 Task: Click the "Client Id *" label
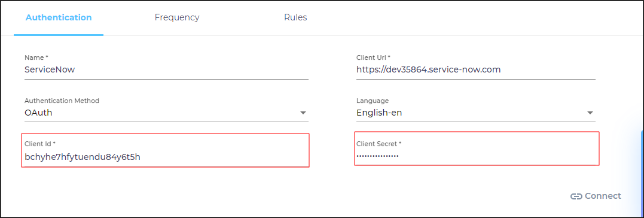point(40,144)
